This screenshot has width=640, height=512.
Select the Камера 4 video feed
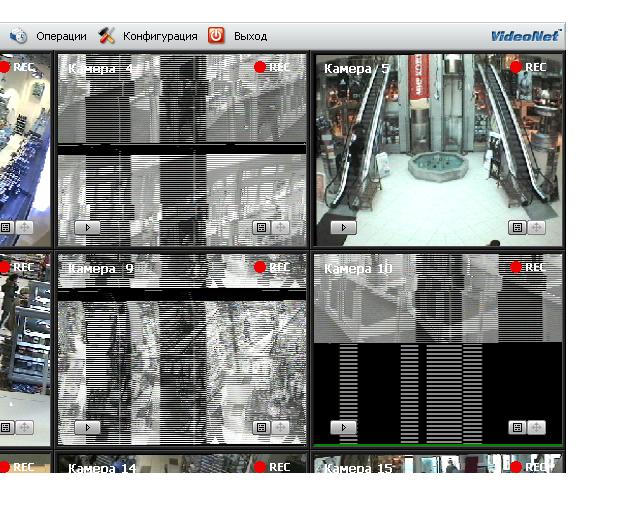(x=182, y=150)
